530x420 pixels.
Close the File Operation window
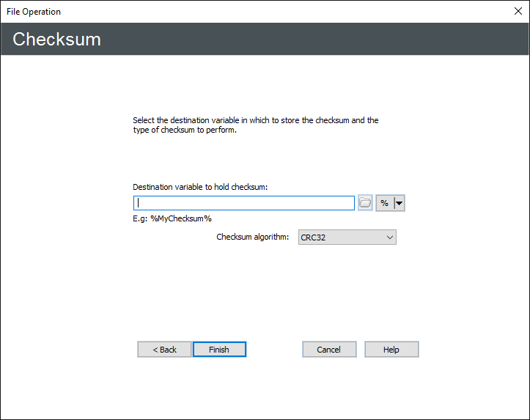(518, 11)
